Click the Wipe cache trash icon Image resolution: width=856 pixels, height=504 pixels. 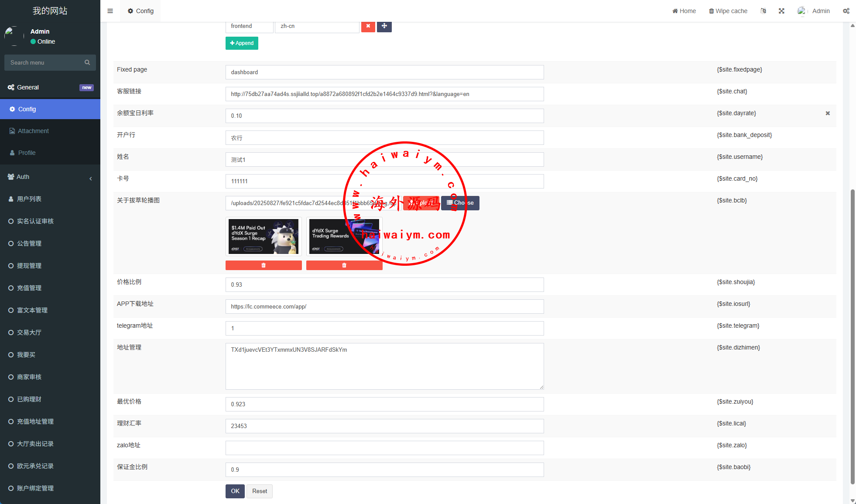[712, 11]
